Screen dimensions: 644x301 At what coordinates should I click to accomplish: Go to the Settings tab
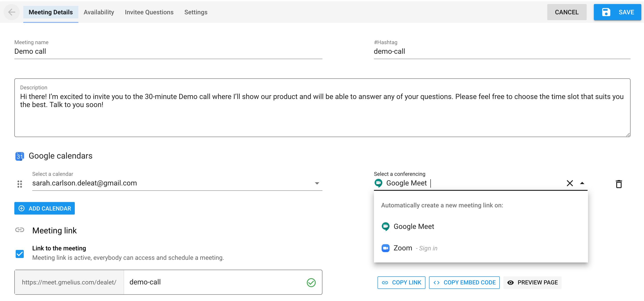click(196, 12)
